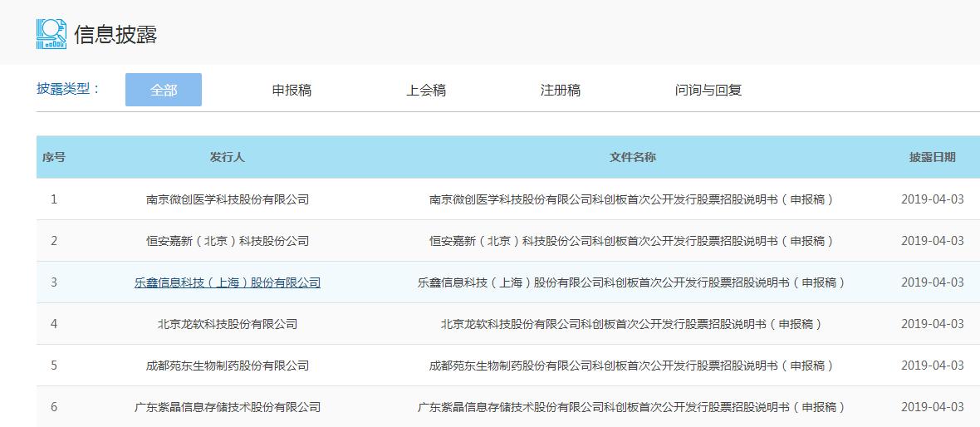Open issuer 恒安嘉新（北京）科技股份公司
This screenshot has height=427, width=980.
(227, 241)
